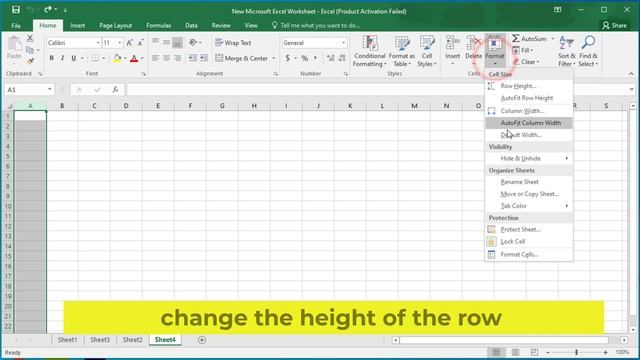This screenshot has width=640, height=360.
Task: Switch to the Page Layout tab
Action: click(116, 25)
